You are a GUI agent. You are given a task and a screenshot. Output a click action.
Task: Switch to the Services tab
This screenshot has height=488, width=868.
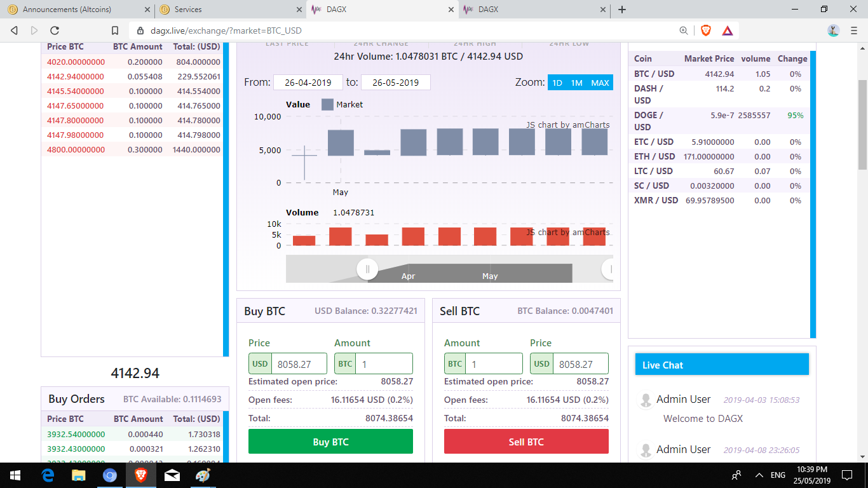[230, 10]
